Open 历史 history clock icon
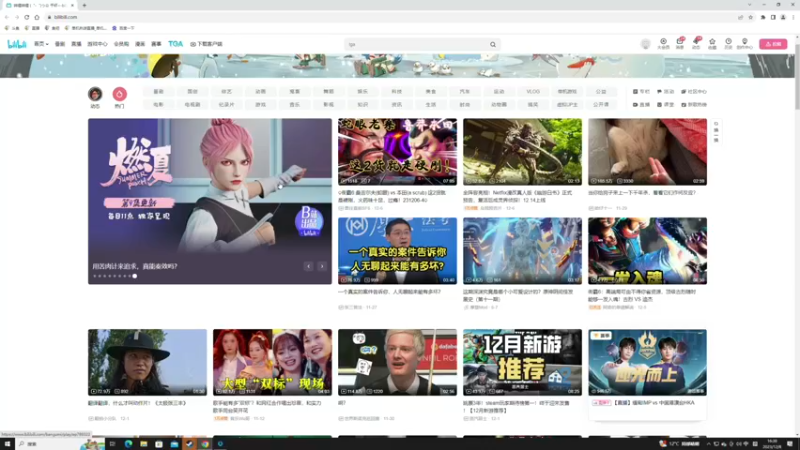Image resolution: width=800 pixels, height=450 pixels. pyautogui.click(x=728, y=44)
